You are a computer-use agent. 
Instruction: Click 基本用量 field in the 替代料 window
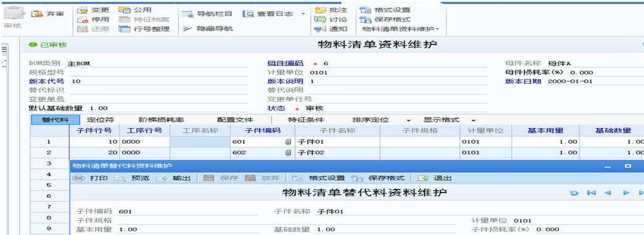coord(188,229)
